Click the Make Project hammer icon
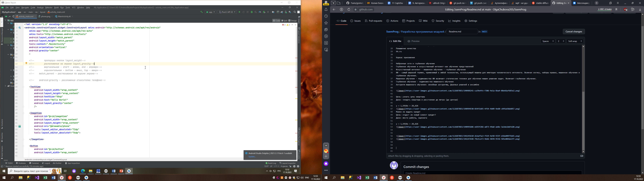Screen dimensions: 644x181 pos(201,12)
